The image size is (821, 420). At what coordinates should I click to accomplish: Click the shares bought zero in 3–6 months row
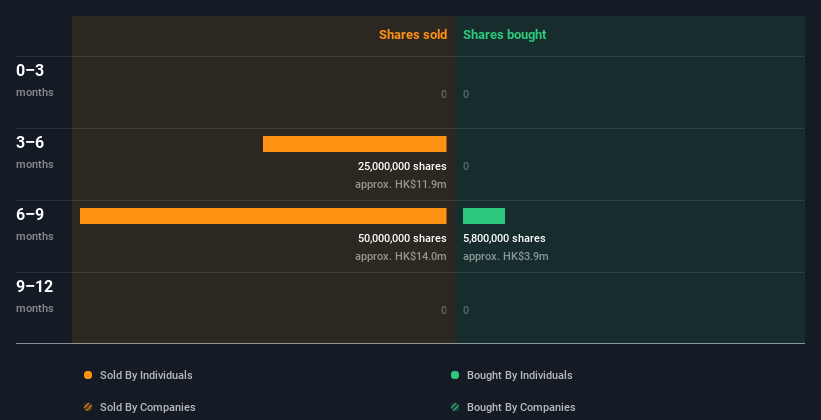(x=466, y=167)
